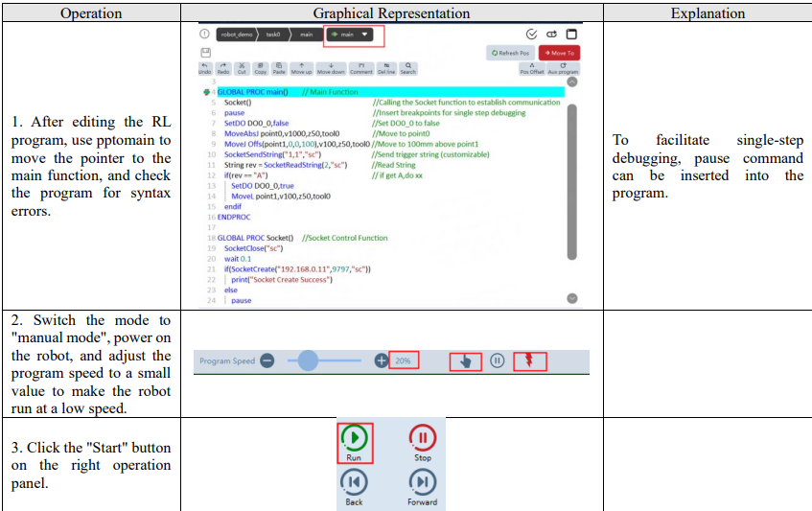Click the GLOBAL PROC Socket() line
The image size is (812, 511).
coord(255,238)
